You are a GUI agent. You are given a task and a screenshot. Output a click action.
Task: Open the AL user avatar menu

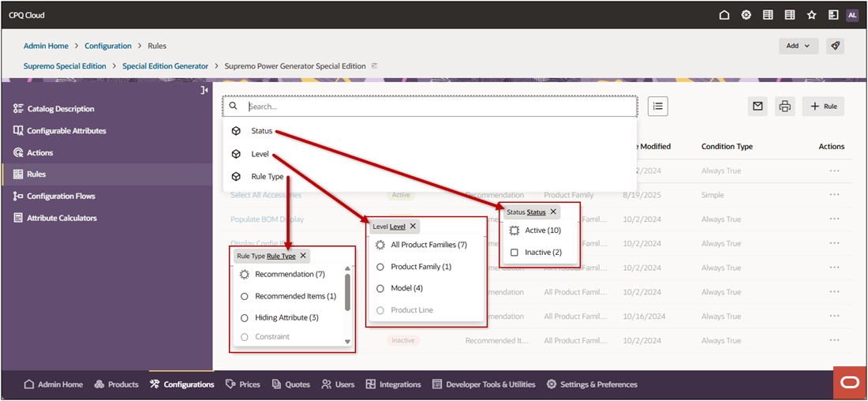(852, 16)
